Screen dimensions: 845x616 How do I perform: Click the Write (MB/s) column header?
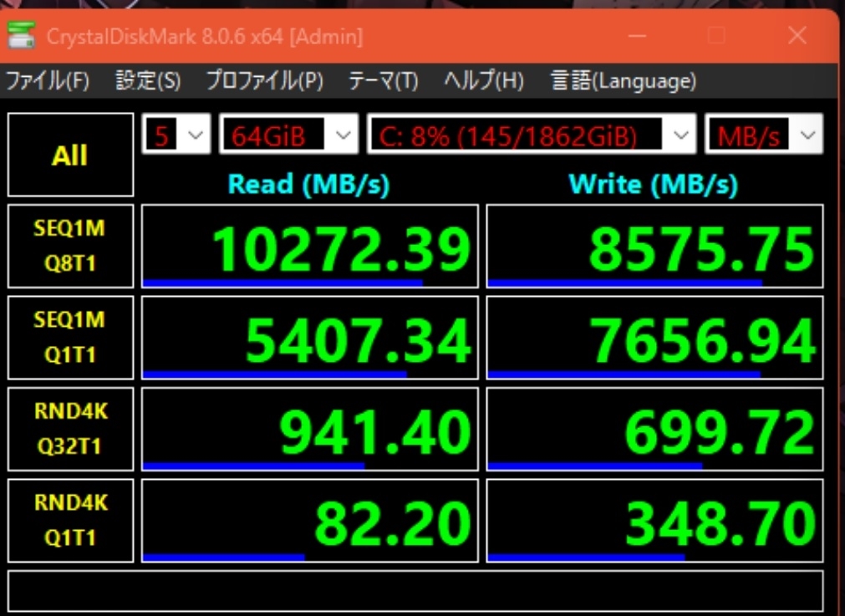pyautogui.click(x=653, y=185)
